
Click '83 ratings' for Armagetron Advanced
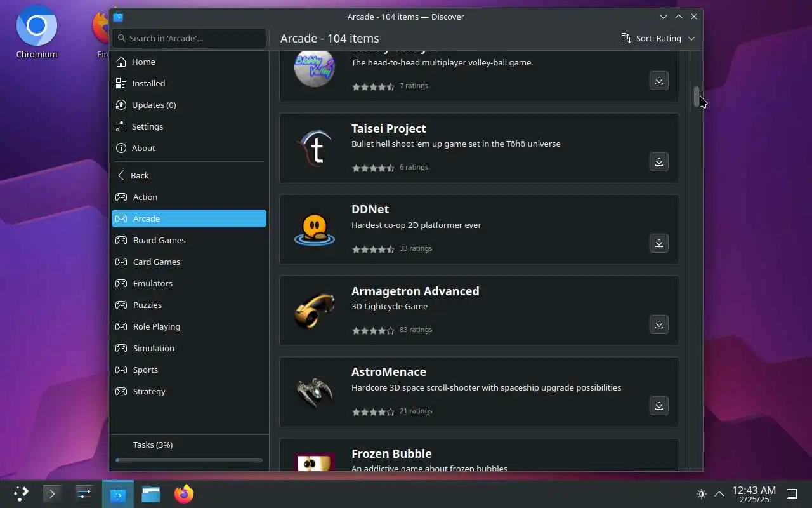(416, 330)
